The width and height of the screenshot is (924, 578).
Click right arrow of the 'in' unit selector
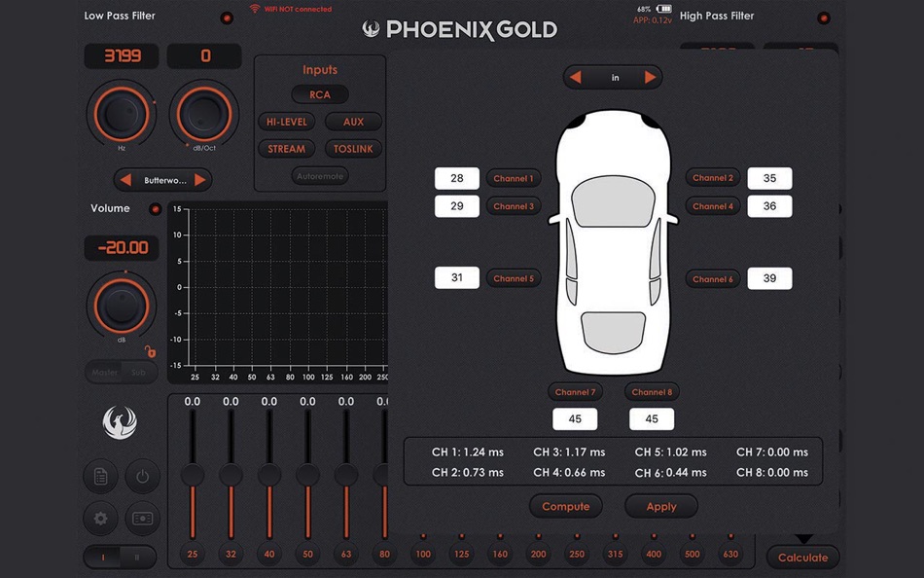point(650,77)
